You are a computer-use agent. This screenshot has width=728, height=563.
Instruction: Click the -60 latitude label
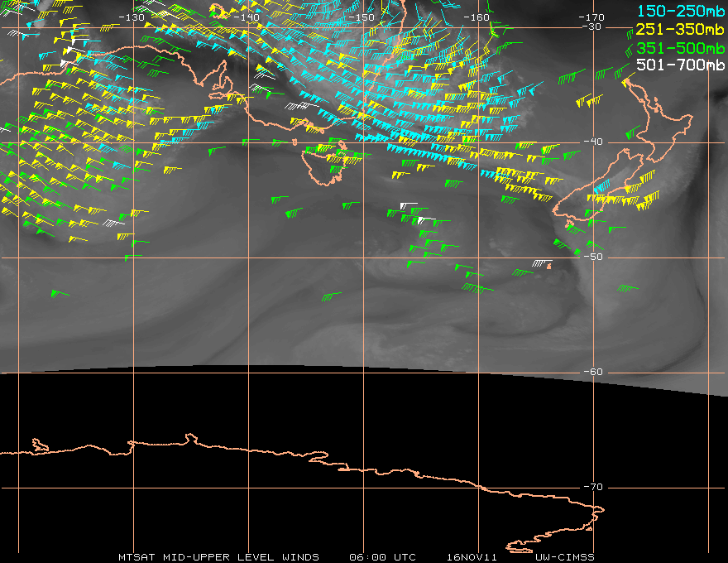[593, 372]
